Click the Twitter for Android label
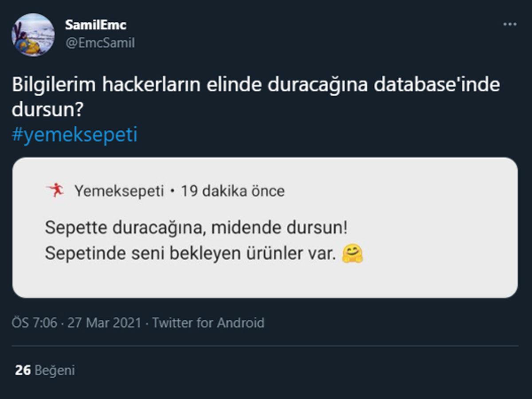532x399 pixels. pos(208,323)
